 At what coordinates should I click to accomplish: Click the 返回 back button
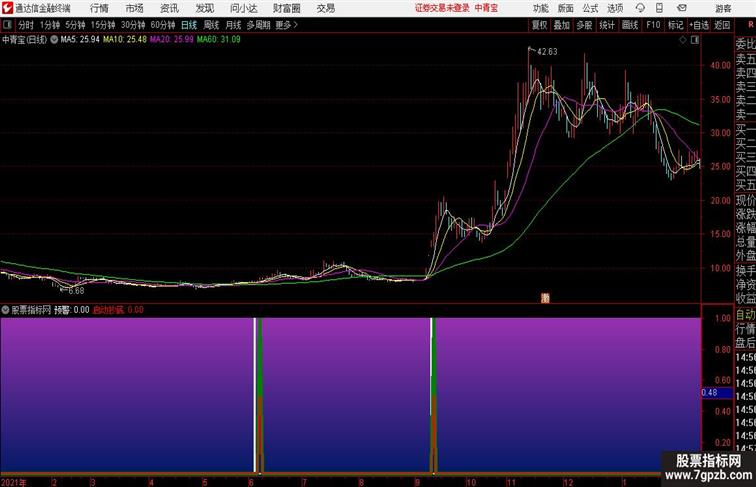tap(722, 25)
